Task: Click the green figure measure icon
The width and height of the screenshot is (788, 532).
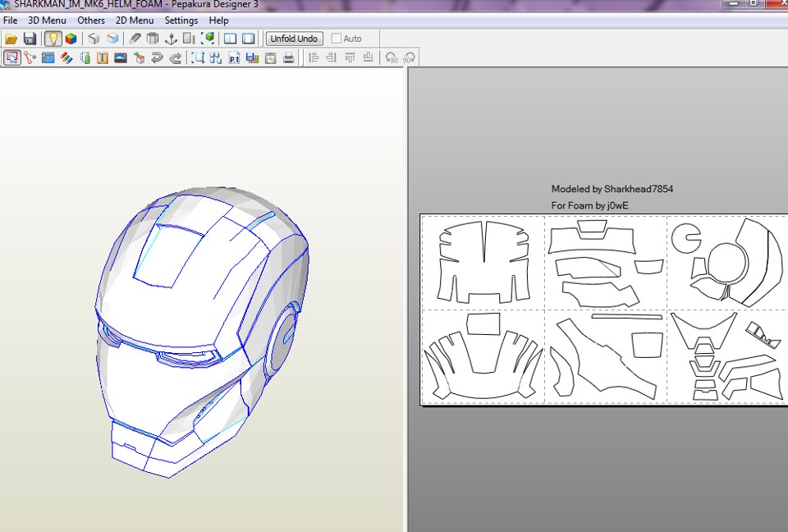Action: pos(85,57)
